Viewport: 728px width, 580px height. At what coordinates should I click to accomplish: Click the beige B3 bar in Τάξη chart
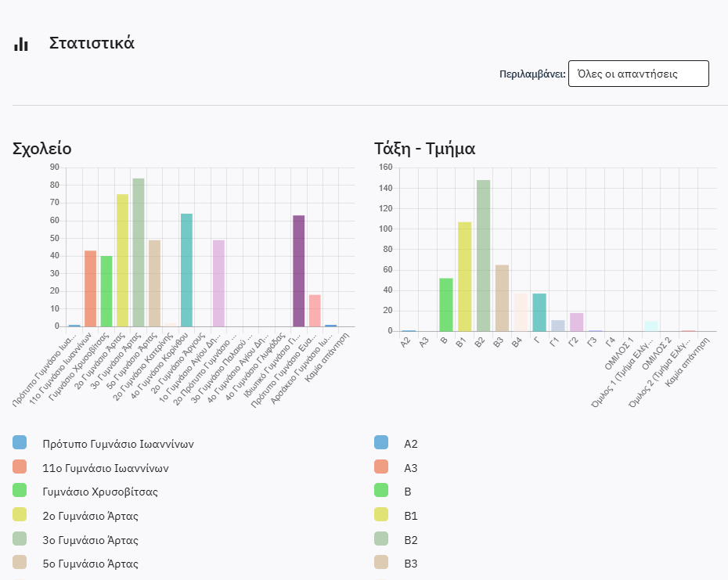pyautogui.click(x=502, y=298)
